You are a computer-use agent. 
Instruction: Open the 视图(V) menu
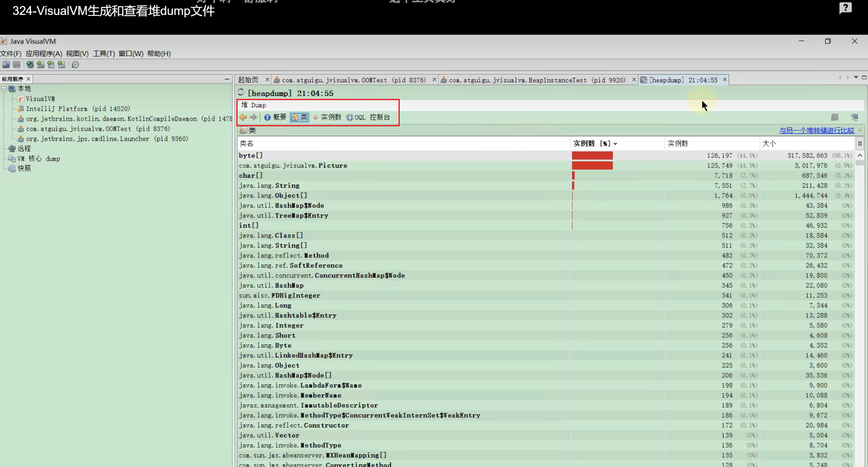(x=77, y=53)
